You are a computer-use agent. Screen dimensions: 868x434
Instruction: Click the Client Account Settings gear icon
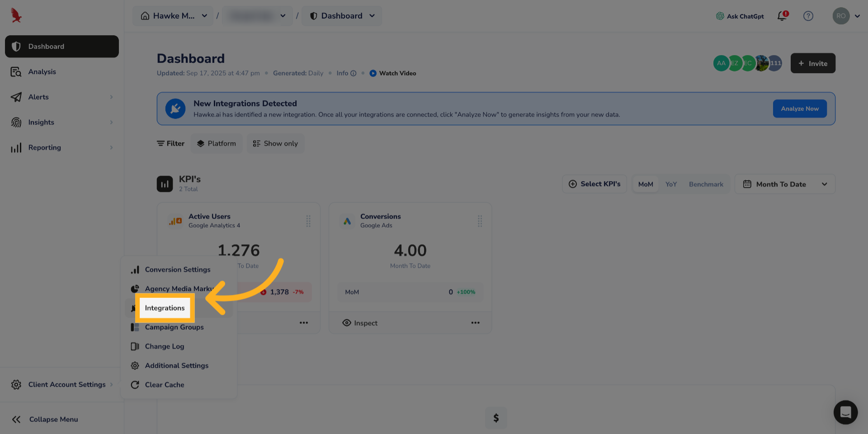[x=16, y=384]
